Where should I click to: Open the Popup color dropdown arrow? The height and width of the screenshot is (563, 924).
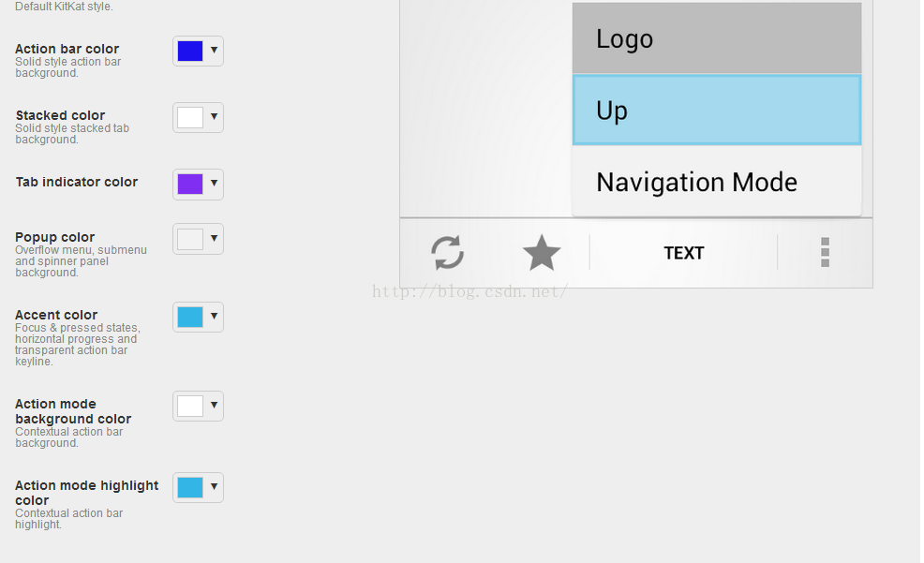tap(215, 239)
